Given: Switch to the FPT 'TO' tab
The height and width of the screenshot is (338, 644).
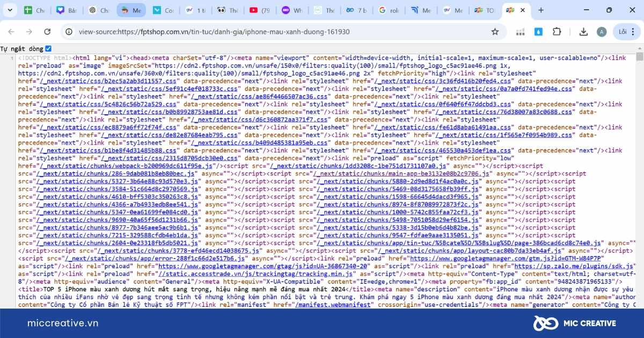Looking at the screenshot, I should 485,10.
